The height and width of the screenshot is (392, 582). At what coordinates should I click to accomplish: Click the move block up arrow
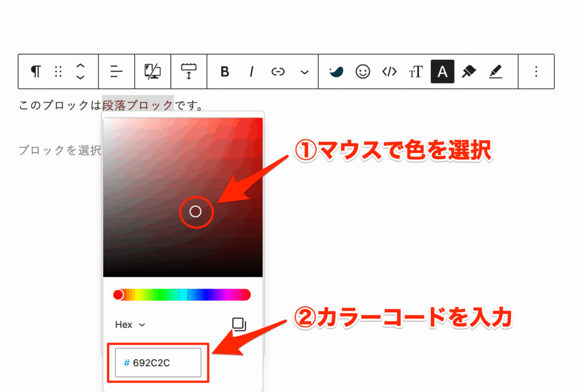pos(80,65)
